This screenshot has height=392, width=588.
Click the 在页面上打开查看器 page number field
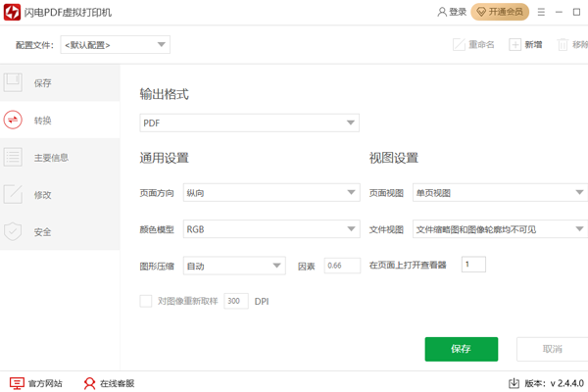pyautogui.click(x=472, y=265)
